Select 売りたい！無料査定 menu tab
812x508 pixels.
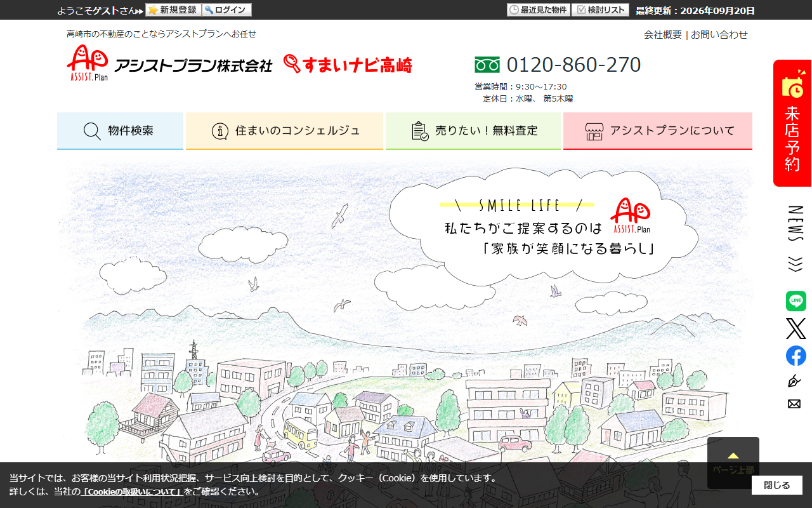(473, 131)
